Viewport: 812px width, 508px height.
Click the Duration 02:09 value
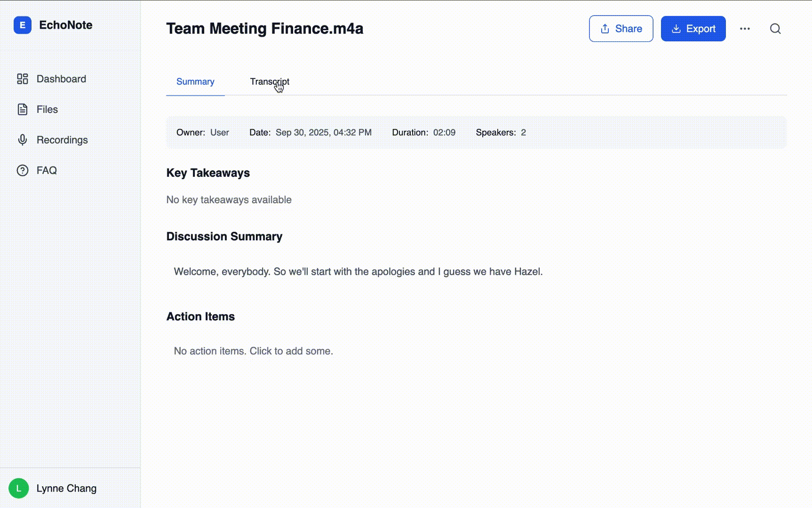coord(444,132)
